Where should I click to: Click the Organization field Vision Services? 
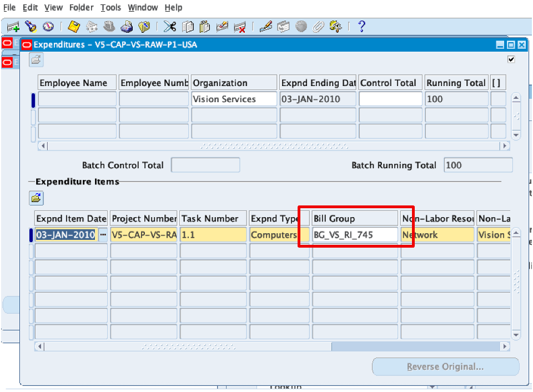pos(234,99)
